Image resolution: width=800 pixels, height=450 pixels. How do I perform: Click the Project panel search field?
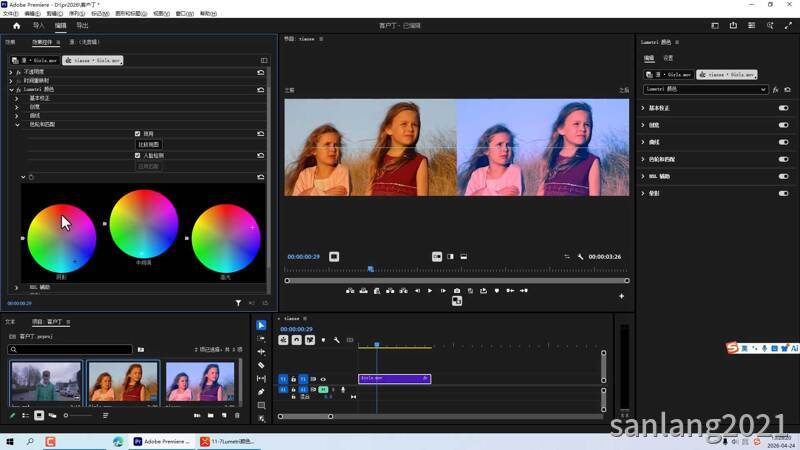[70, 349]
